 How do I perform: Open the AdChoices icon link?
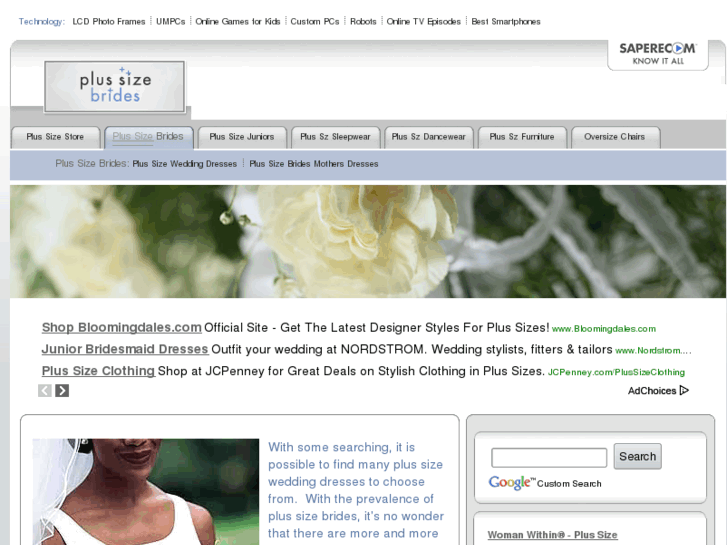[658, 391]
